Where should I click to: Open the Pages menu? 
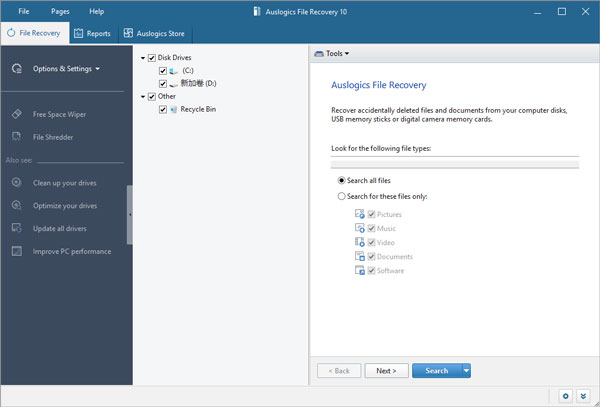pos(60,11)
